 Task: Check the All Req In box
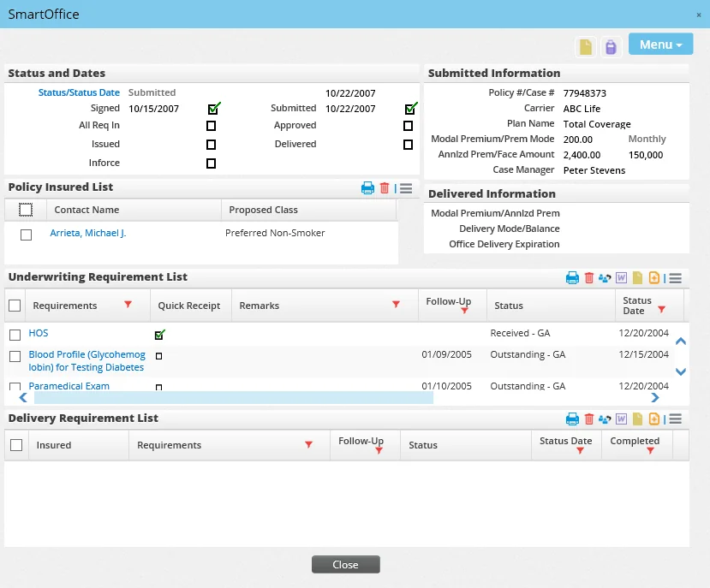point(211,126)
